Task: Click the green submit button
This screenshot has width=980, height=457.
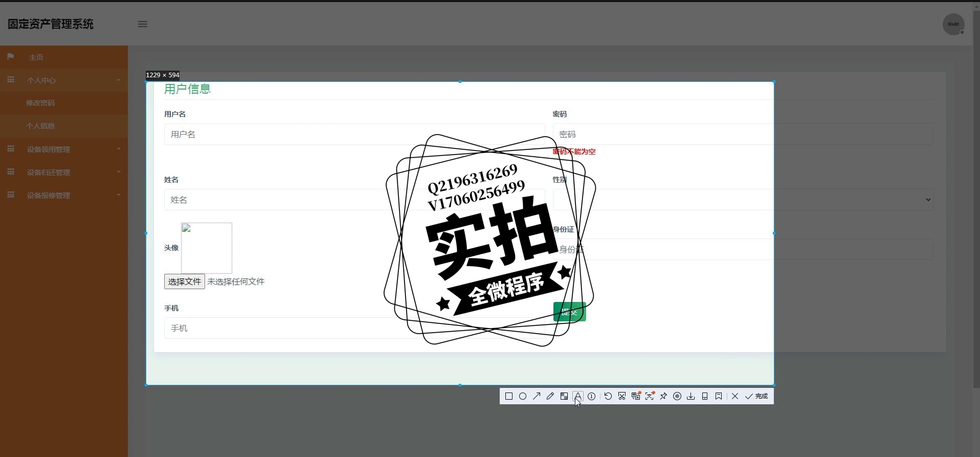Action: [x=570, y=312]
